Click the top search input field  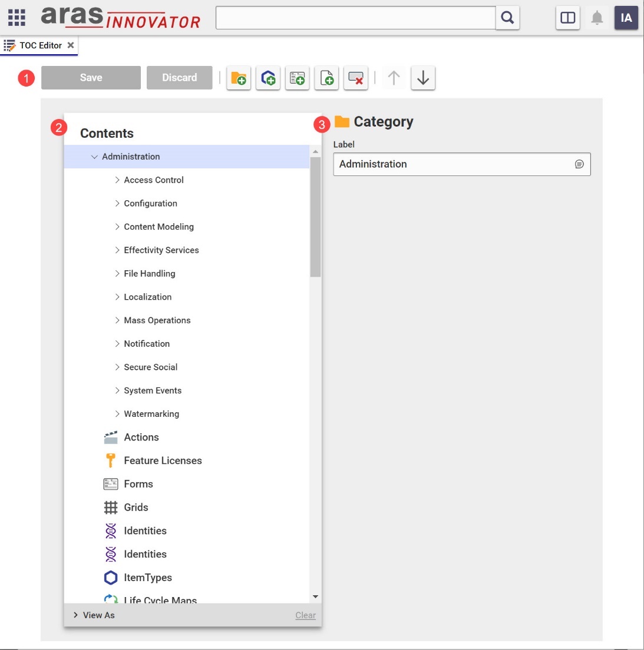coord(356,18)
